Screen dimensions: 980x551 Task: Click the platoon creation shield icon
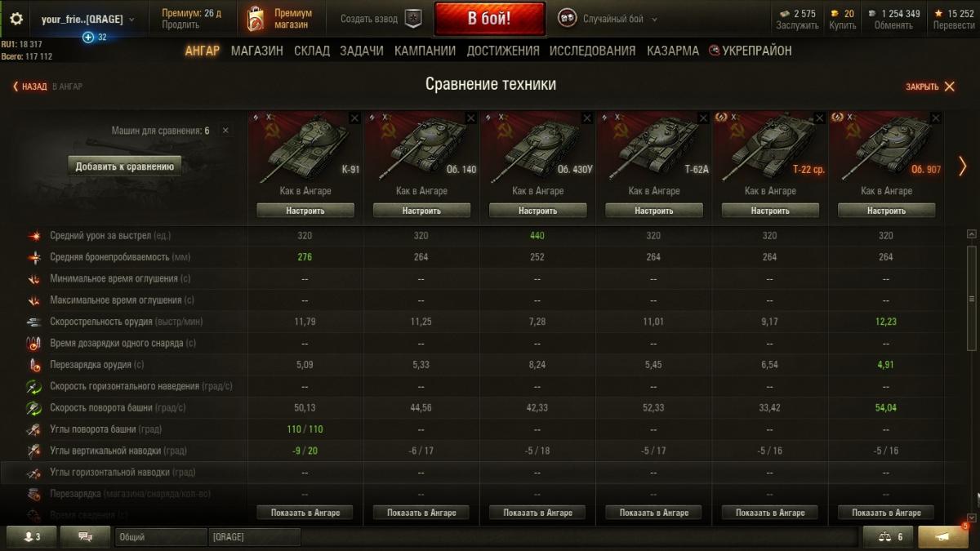click(x=414, y=19)
